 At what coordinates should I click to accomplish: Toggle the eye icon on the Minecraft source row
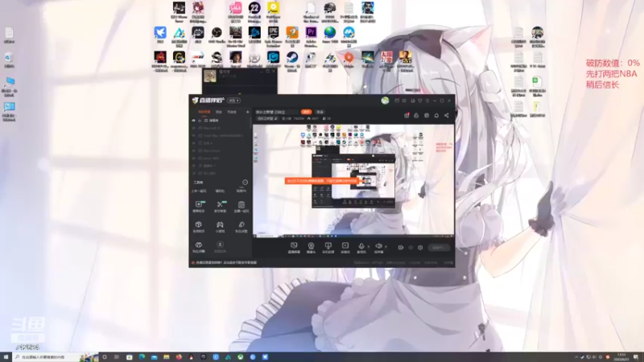click(193, 128)
